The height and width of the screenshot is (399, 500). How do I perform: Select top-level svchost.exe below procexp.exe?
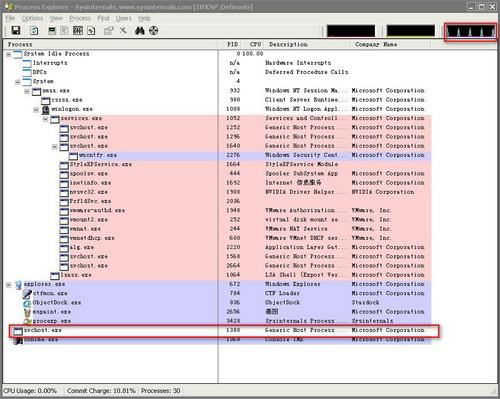point(222,331)
